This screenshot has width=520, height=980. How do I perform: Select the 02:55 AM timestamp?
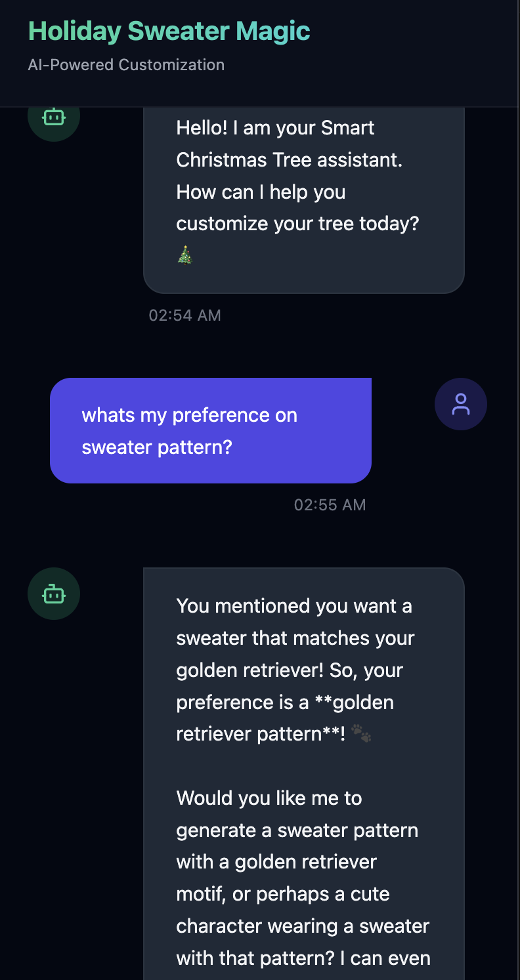tap(330, 504)
